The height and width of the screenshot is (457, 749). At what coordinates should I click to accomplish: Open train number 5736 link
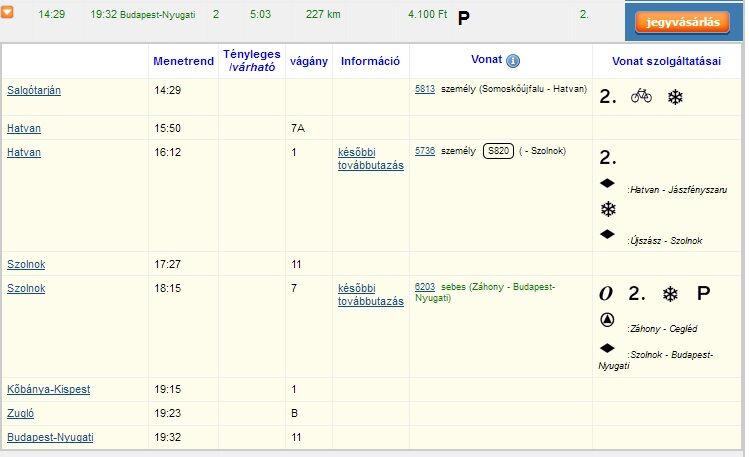(425, 151)
